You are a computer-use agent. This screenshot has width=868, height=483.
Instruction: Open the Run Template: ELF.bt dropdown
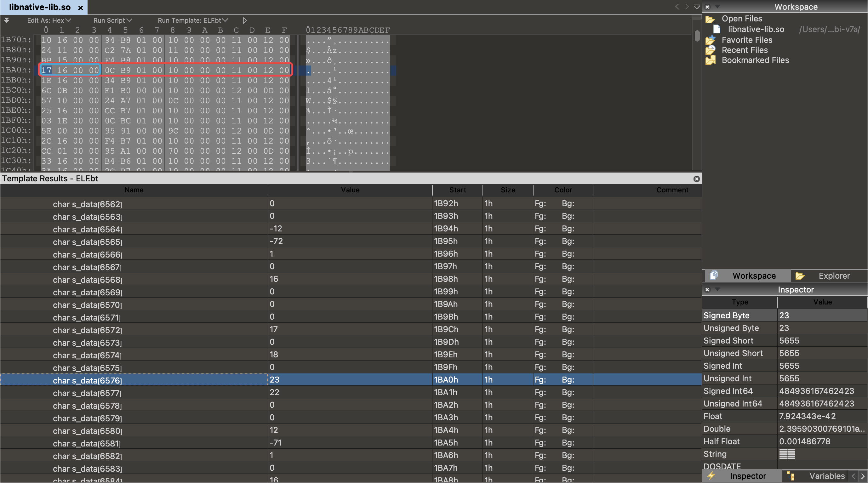(x=193, y=20)
